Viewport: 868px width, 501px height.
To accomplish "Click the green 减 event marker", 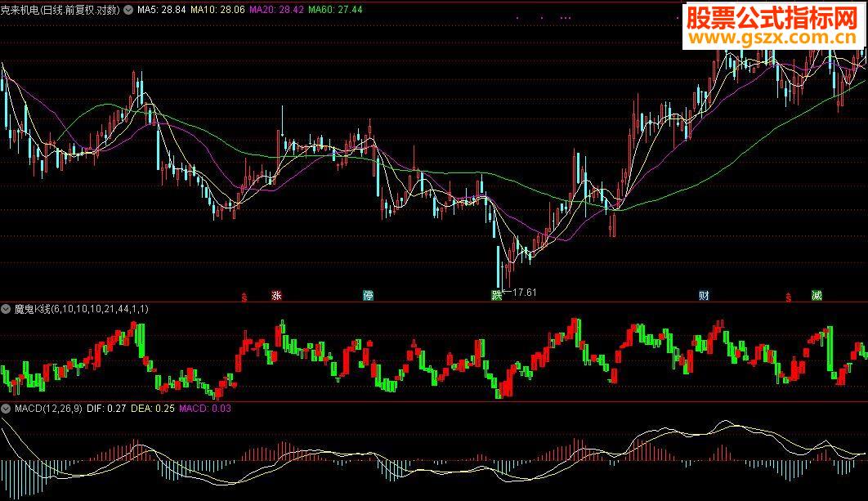I will click(x=817, y=296).
